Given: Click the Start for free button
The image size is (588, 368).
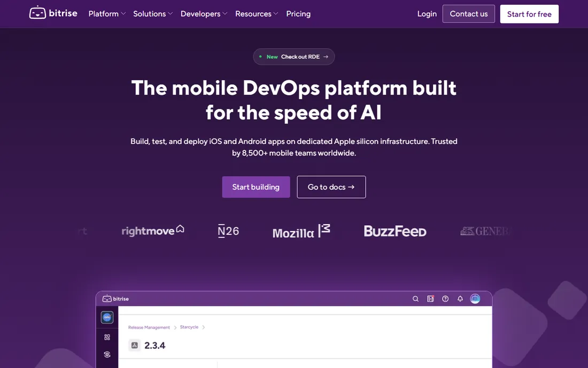Looking at the screenshot, I should 529,14.
